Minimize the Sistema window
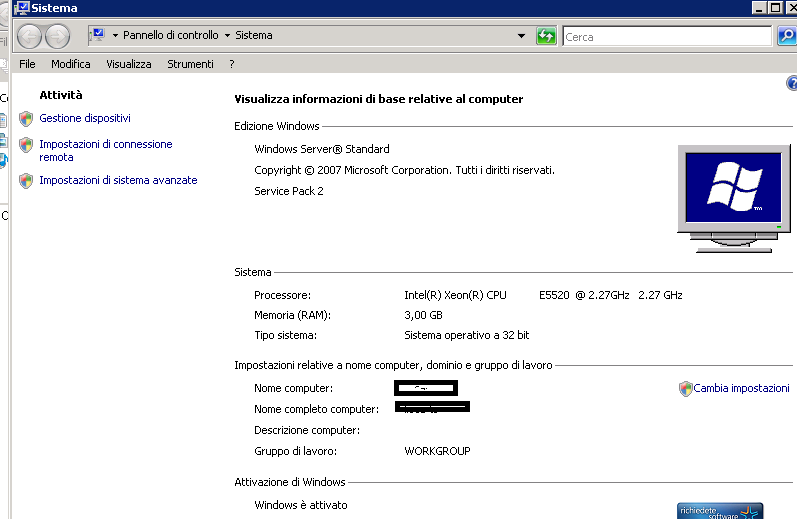The width and height of the screenshot is (797, 519). pos(759,8)
